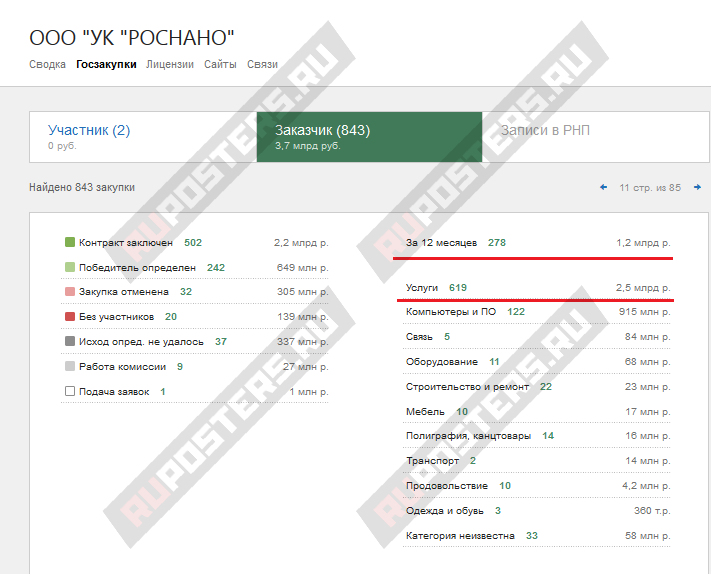Click the '139 млн р.' amount
Viewport: 711px width, 574px height.
(x=303, y=317)
